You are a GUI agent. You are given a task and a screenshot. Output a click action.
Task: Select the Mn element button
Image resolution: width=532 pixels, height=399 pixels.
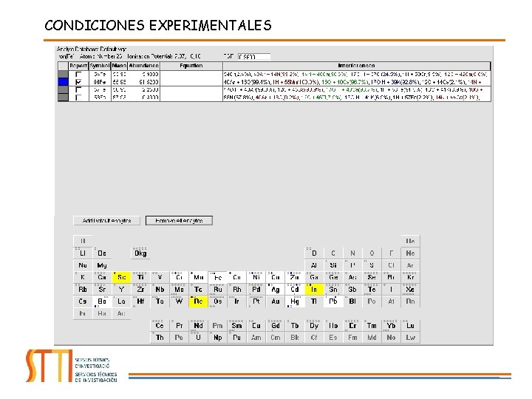[198, 277]
